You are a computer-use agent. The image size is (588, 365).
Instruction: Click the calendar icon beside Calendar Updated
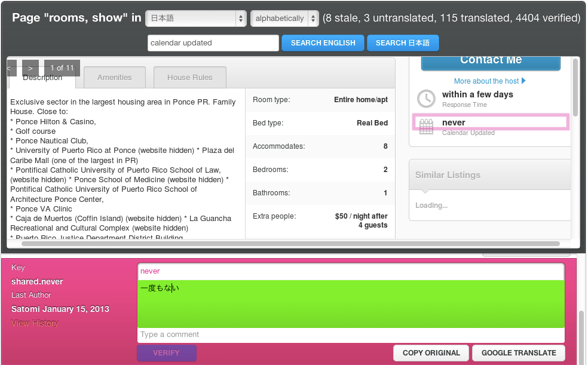coord(426,127)
